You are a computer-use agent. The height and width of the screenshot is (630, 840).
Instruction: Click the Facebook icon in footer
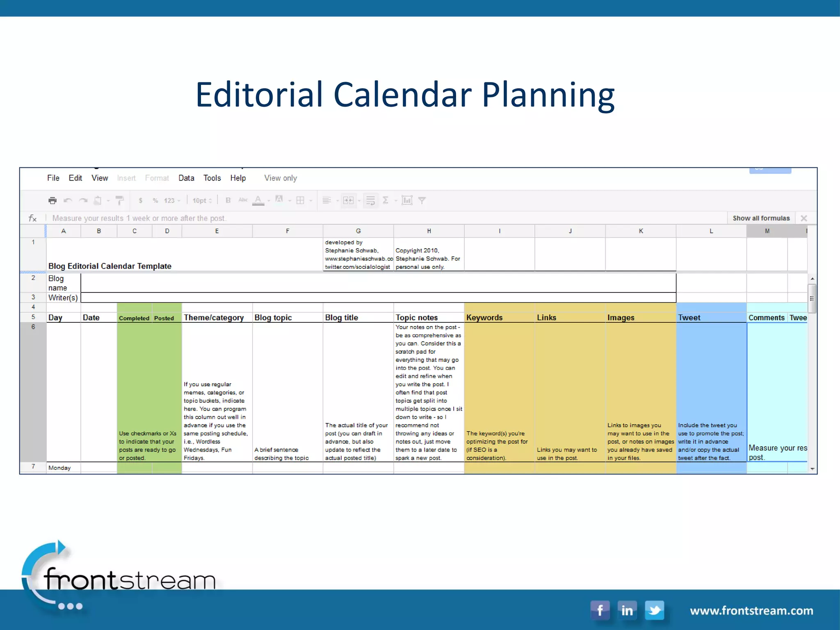(600, 610)
